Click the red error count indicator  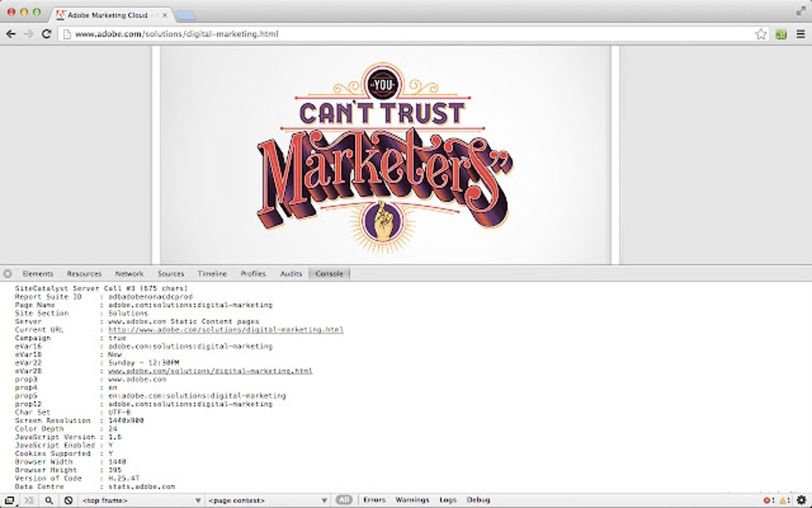pos(769,500)
